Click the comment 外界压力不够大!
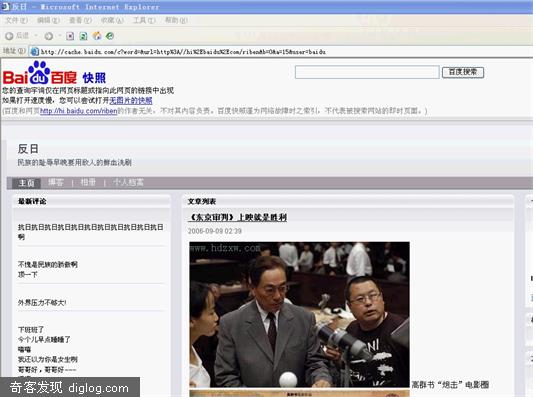Screen dimensions: 533x397 (42, 303)
